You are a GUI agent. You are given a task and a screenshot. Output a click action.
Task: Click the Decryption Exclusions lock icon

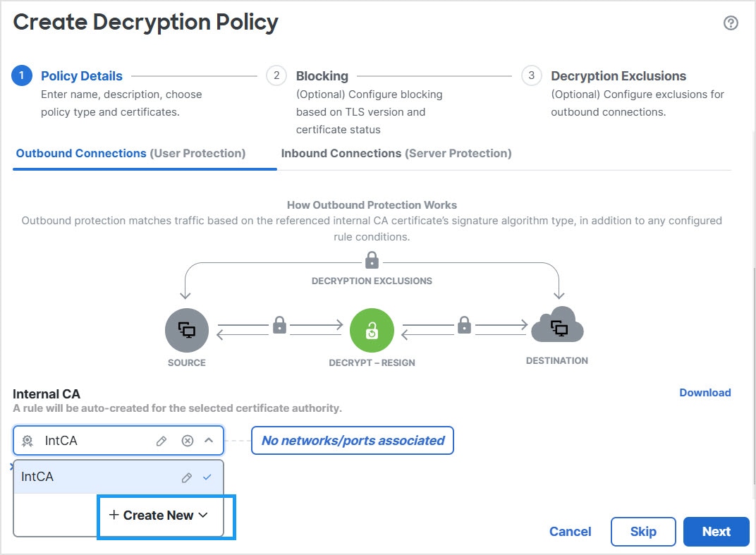tap(372, 260)
